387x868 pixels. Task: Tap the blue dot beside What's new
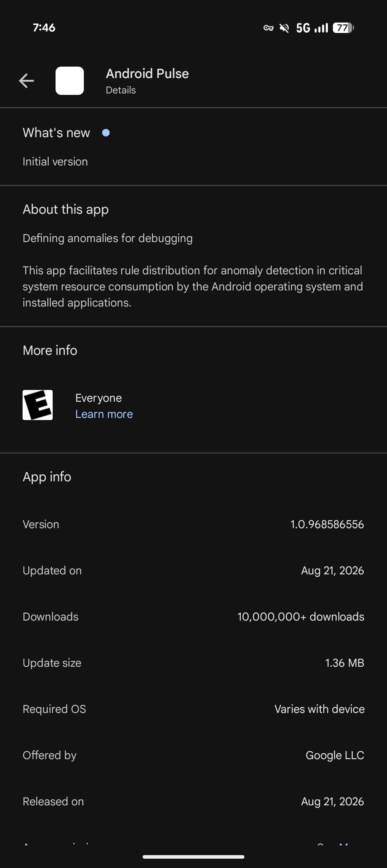click(x=106, y=133)
